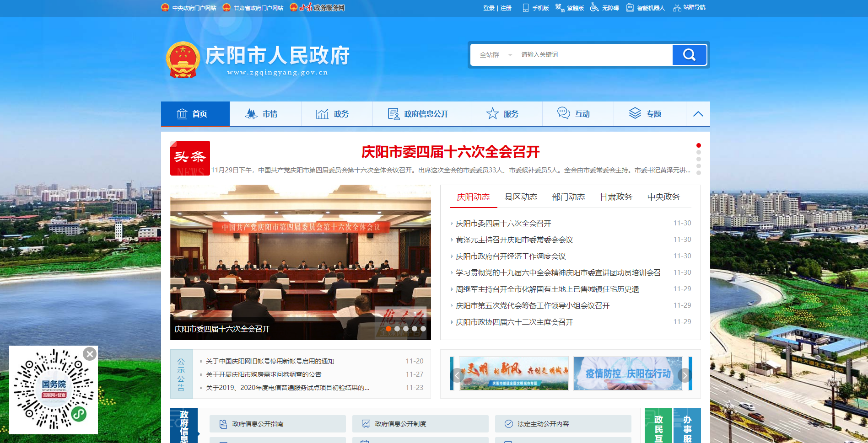Click the 政府信息公开指南 button
868x443 pixels.
point(277,424)
